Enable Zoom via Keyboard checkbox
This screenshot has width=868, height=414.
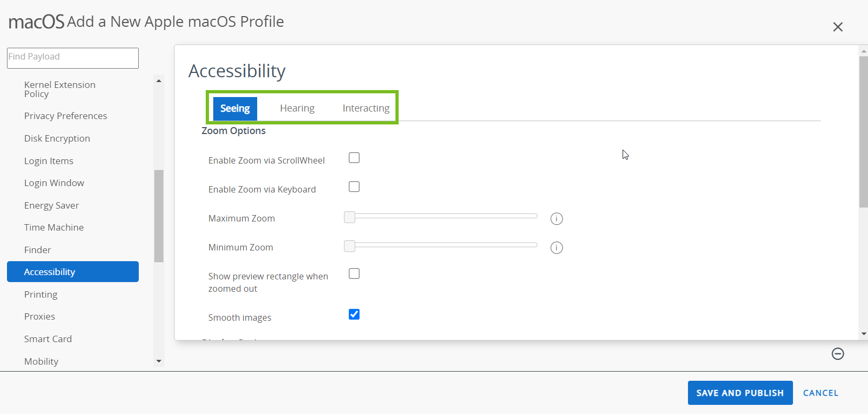pyautogui.click(x=354, y=187)
